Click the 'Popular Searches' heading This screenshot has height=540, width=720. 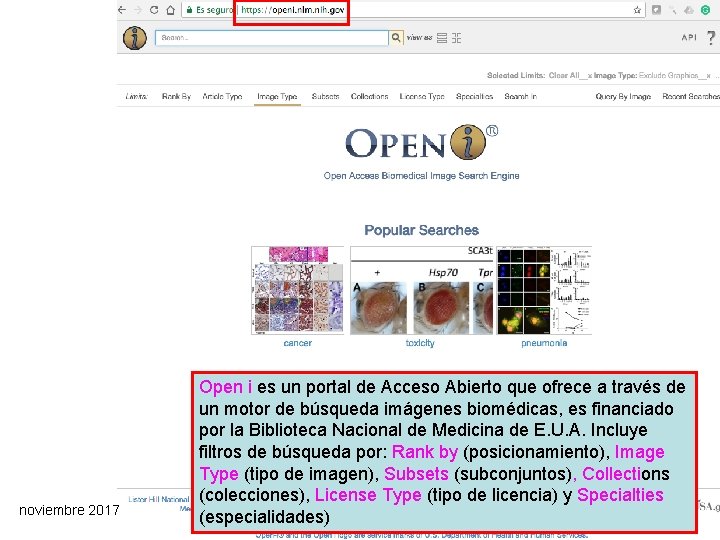(422, 230)
